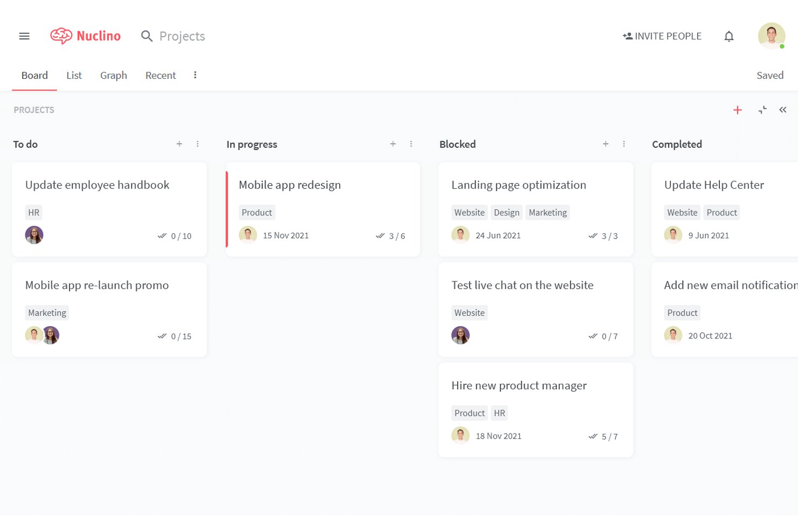This screenshot has height=532, width=798.
Task: Open the user profile avatar menu
Action: pyautogui.click(x=772, y=36)
